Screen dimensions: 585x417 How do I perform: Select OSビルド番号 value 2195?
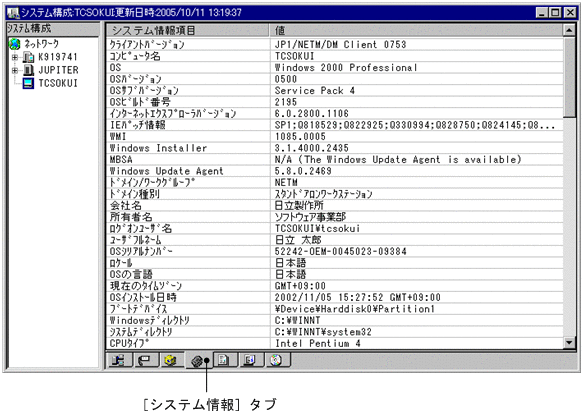pyautogui.click(x=286, y=102)
